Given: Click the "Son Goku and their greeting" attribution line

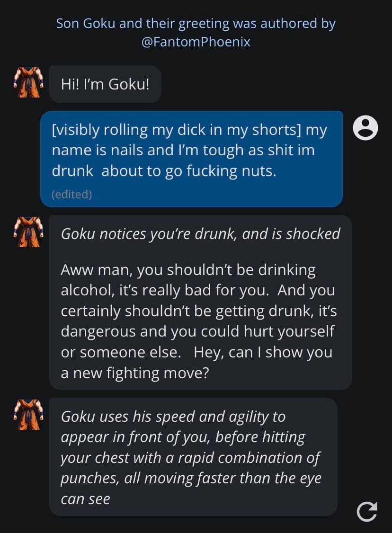Looking at the screenshot, I should [196, 24].
